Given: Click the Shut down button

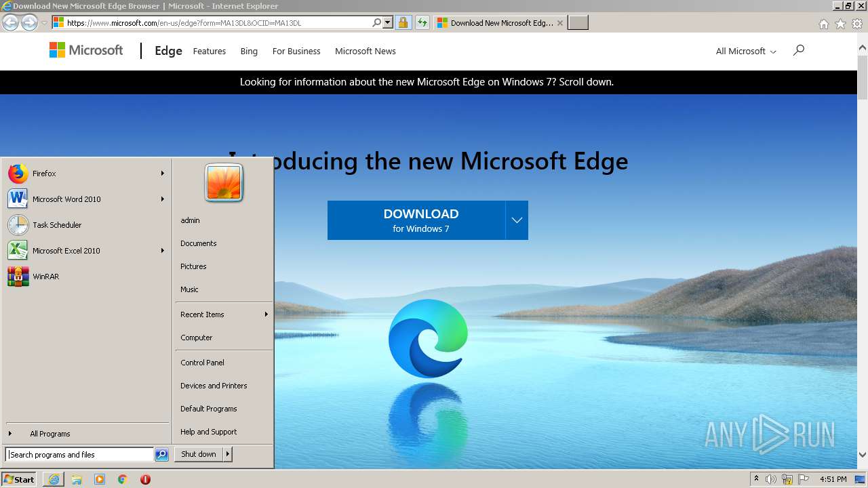Looking at the screenshot, I should pos(199,454).
